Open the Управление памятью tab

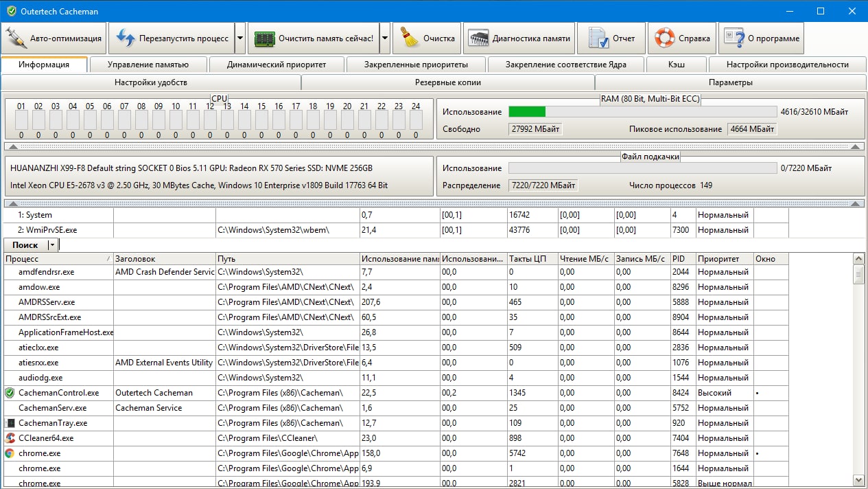[148, 65]
